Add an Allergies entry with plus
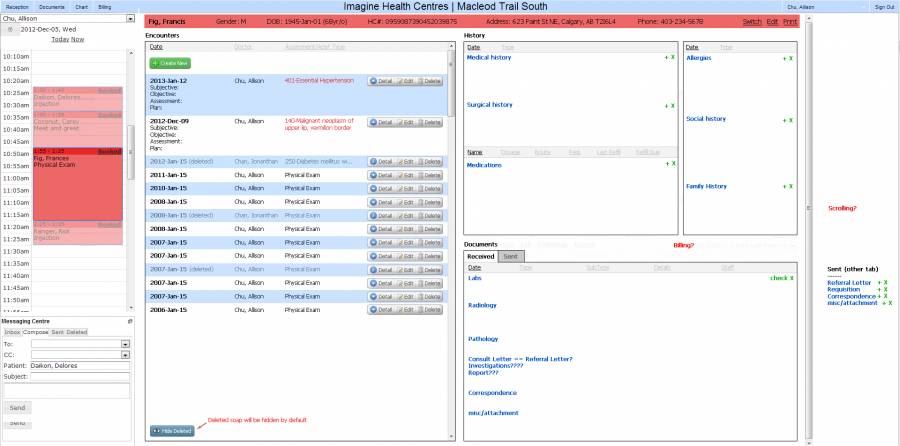 point(784,59)
